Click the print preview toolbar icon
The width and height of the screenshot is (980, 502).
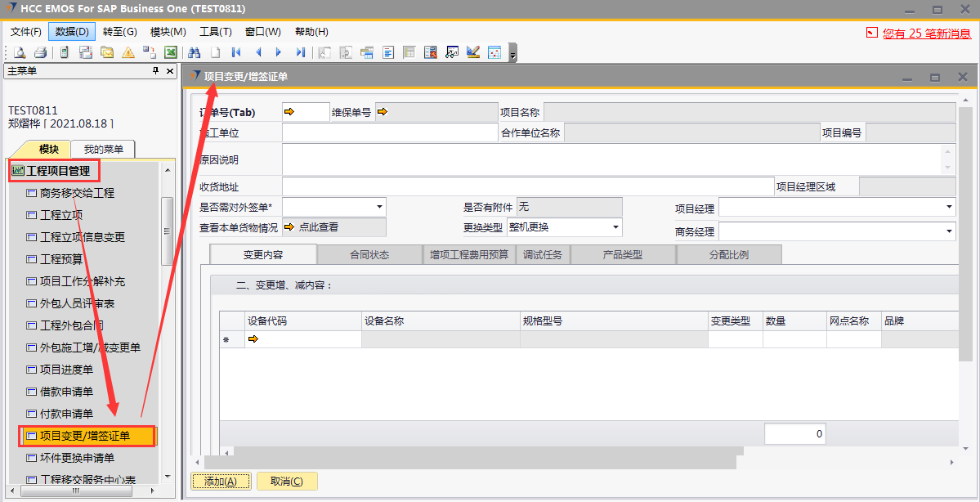click(x=19, y=52)
